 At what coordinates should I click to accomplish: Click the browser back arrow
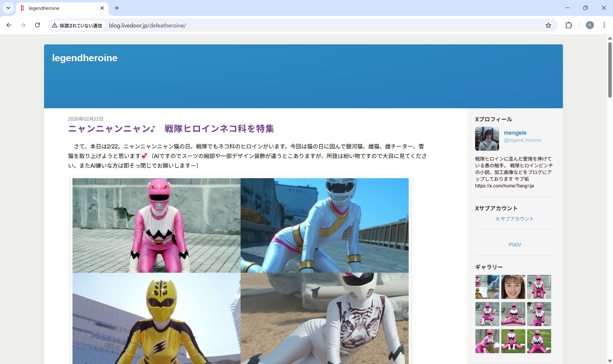pyautogui.click(x=9, y=25)
